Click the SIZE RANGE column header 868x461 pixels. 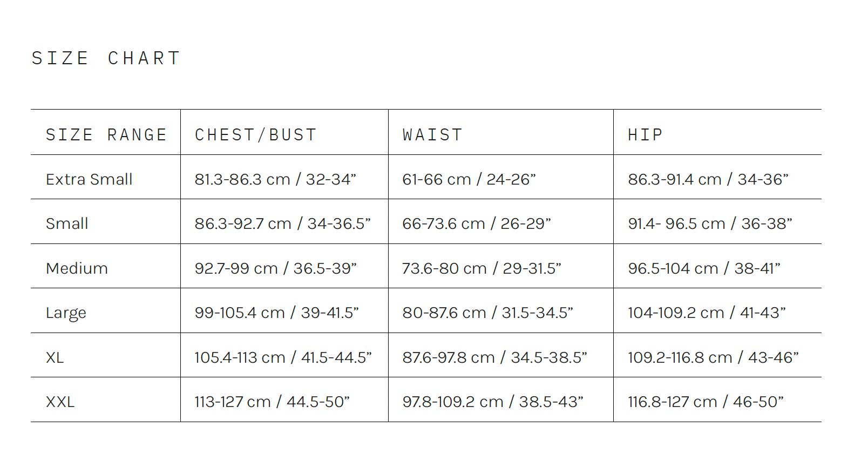(x=106, y=134)
